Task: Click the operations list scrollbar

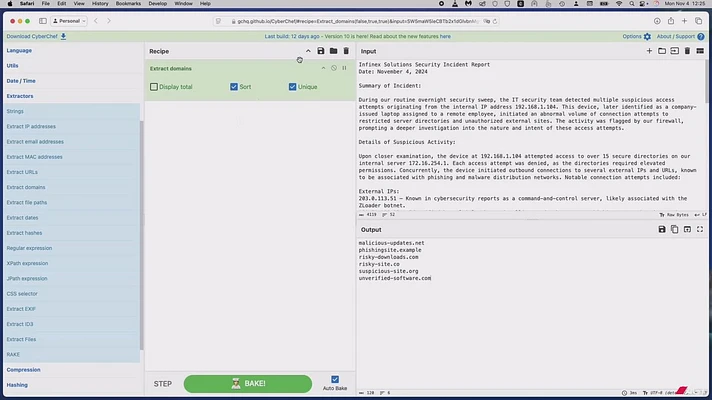Action: pos(142,235)
